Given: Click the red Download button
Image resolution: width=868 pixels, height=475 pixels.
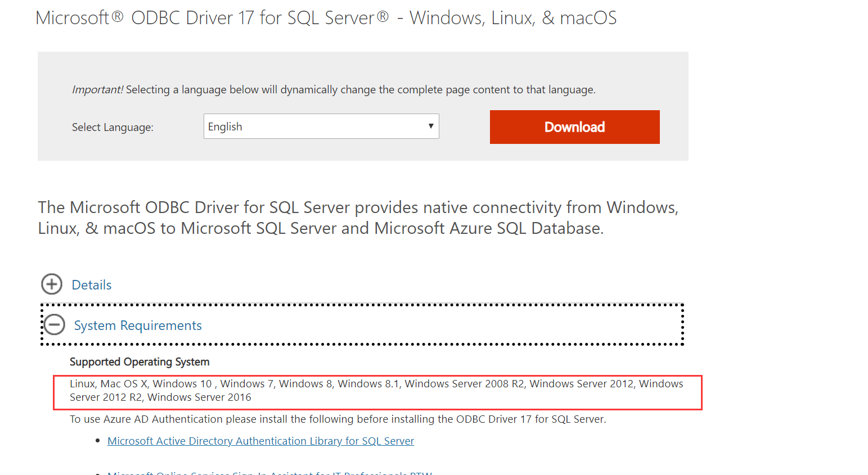Looking at the screenshot, I should point(574,126).
